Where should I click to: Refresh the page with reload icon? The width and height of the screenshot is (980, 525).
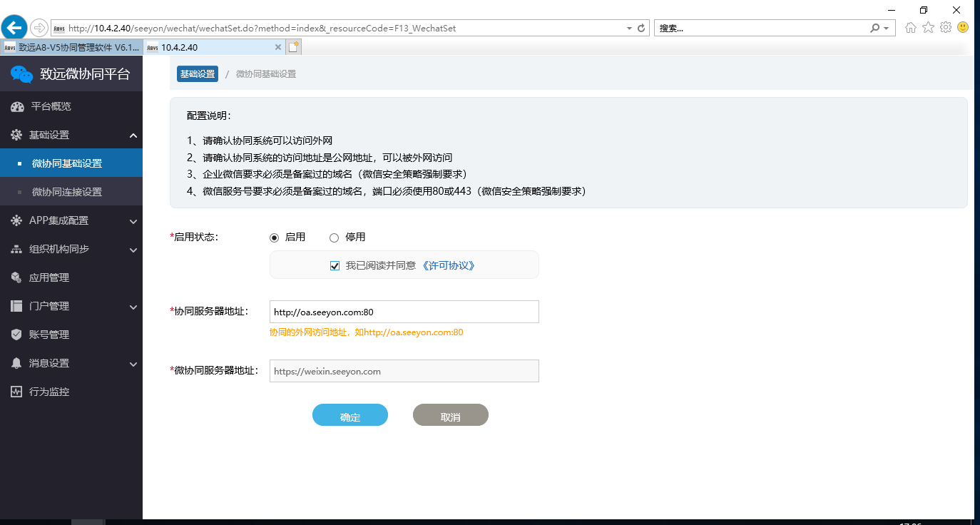click(641, 29)
